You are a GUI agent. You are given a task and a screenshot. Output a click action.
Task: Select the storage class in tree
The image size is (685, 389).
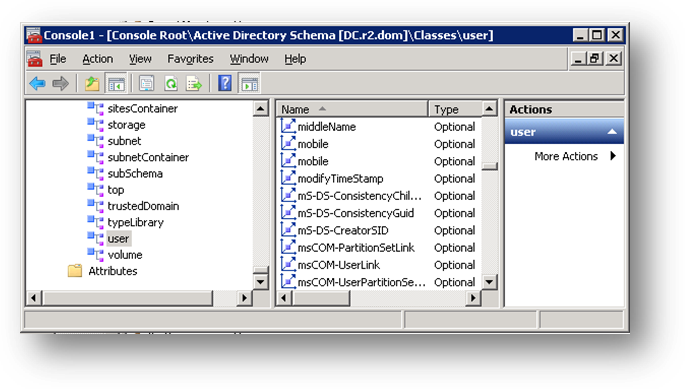pyautogui.click(x=126, y=125)
